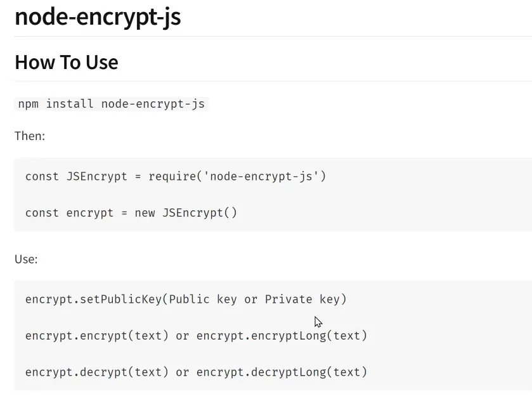Select the npm install node-encrypt-js command
Screen dimensions: 532x408
tap(112, 104)
